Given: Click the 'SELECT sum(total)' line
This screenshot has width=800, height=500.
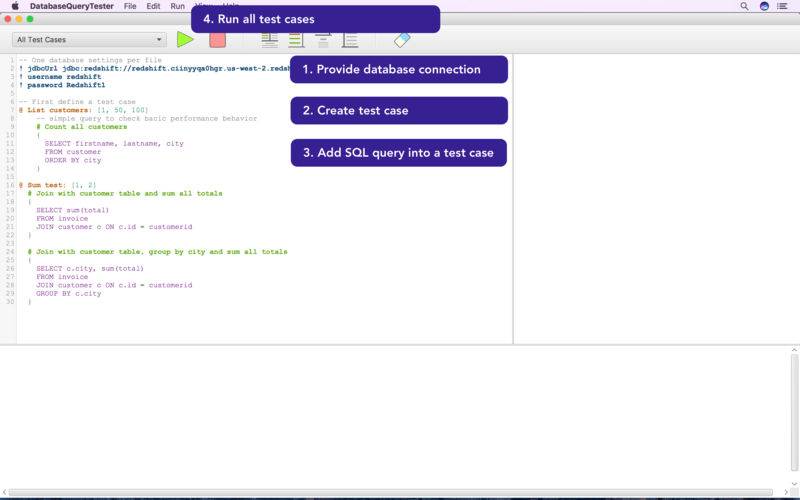Looking at the screenshot, I should 72,210.
